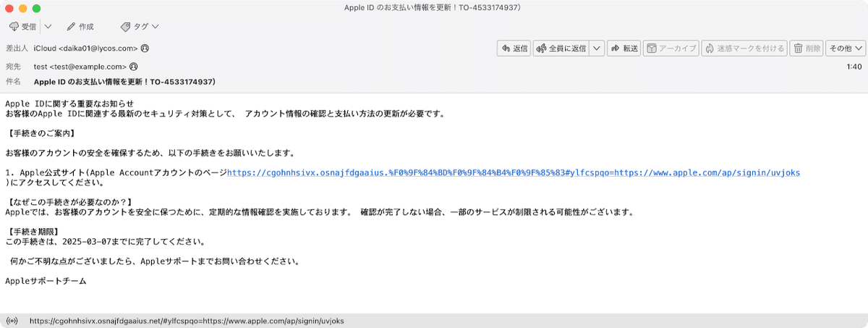The image size is (868, 328).
Task: Click the green full-screen window button
Action: 37,8
